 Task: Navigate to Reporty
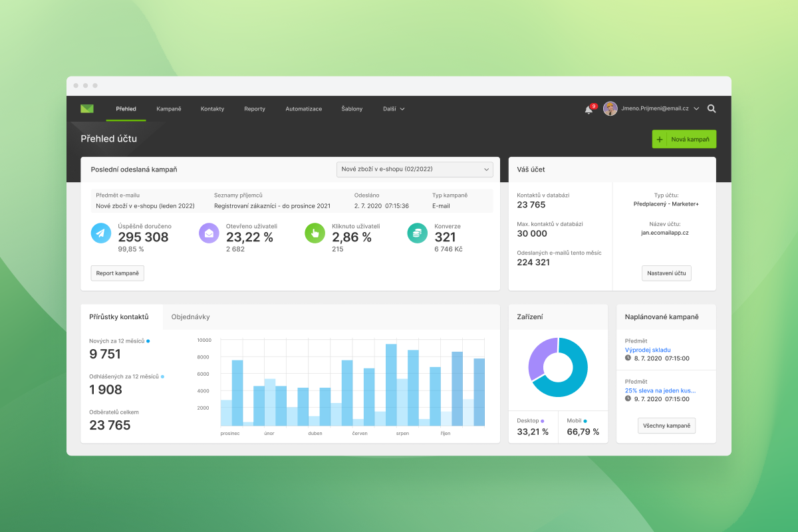255,108
